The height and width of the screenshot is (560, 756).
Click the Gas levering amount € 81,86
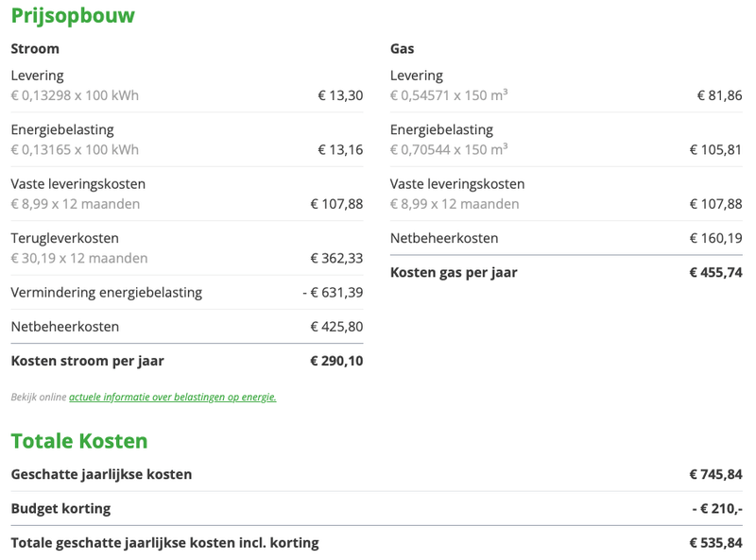coord(719,95)
